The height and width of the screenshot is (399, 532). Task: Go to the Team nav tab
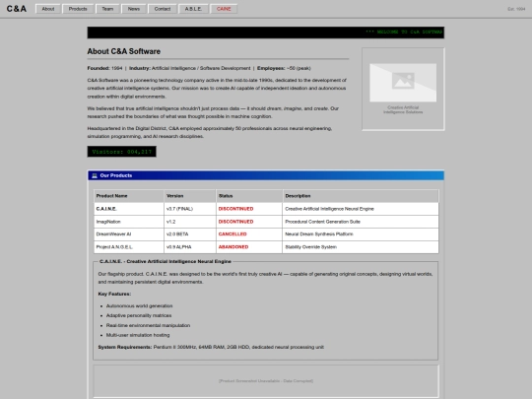107,9
